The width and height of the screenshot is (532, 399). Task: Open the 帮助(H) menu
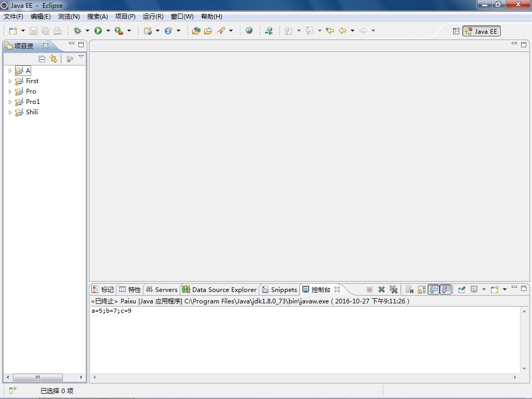pyautogui.click(x=212, y=16)
